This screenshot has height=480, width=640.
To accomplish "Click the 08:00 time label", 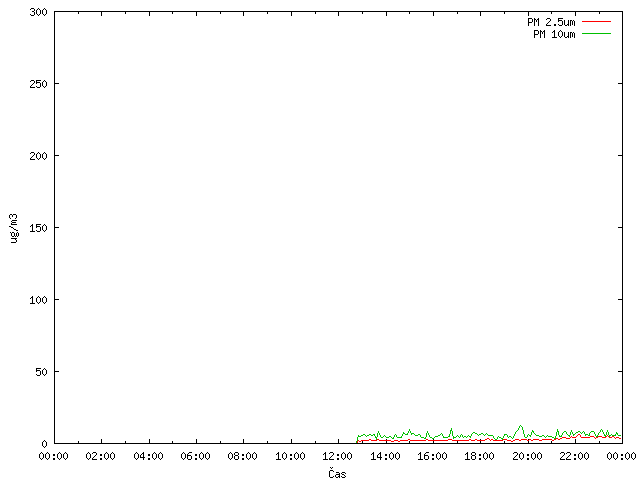I will tap(243, 456).
